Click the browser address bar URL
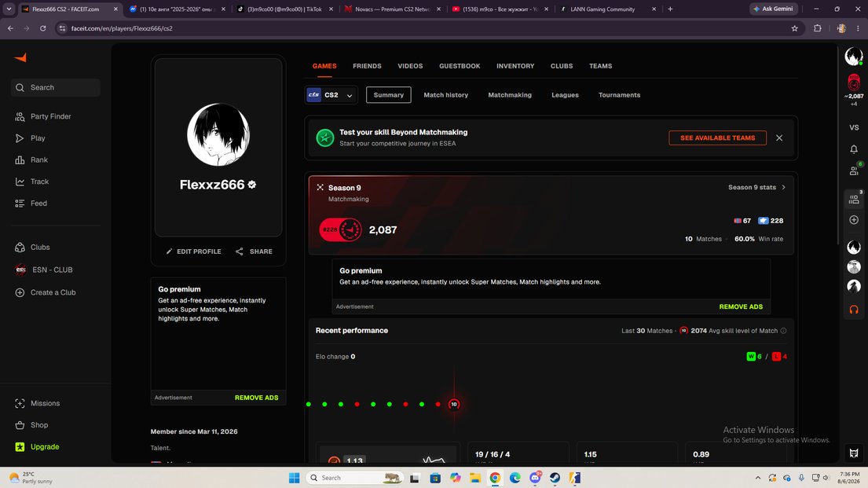Screen dimensions: 868x488 pyautogui.click(x=122, y=28)
